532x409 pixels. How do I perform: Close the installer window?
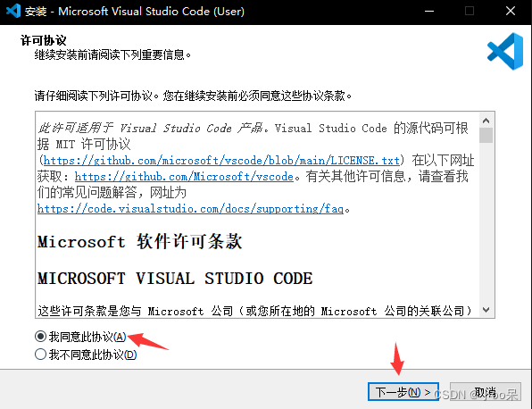pyautogui.click(x=511, y=12)
